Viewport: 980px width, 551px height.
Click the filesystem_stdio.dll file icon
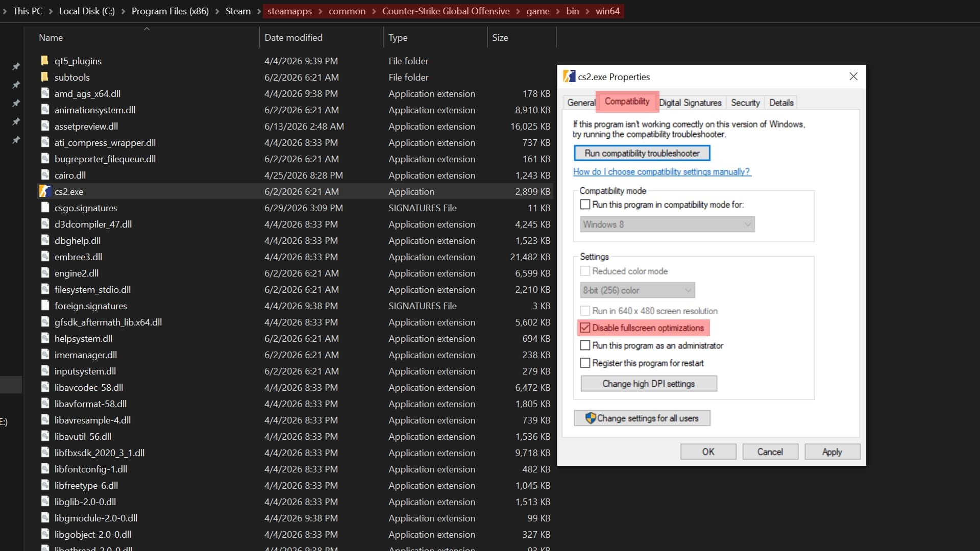coord(45,289)
